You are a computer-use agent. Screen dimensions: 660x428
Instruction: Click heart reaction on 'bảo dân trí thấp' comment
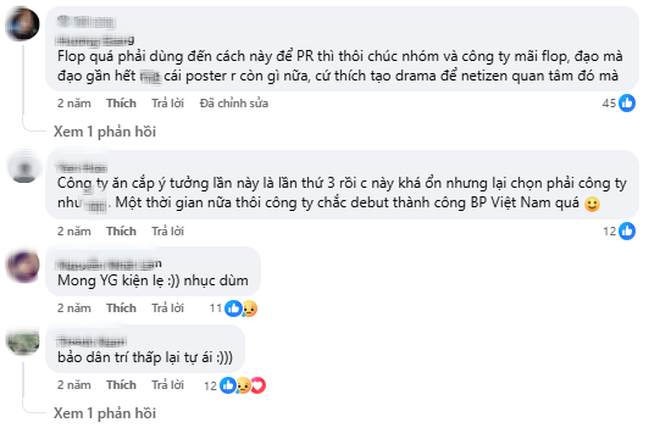258,385
